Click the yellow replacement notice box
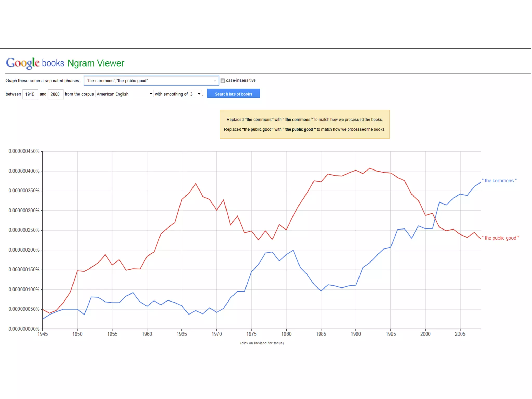532x399 pixels. click(x=304, y=124)
